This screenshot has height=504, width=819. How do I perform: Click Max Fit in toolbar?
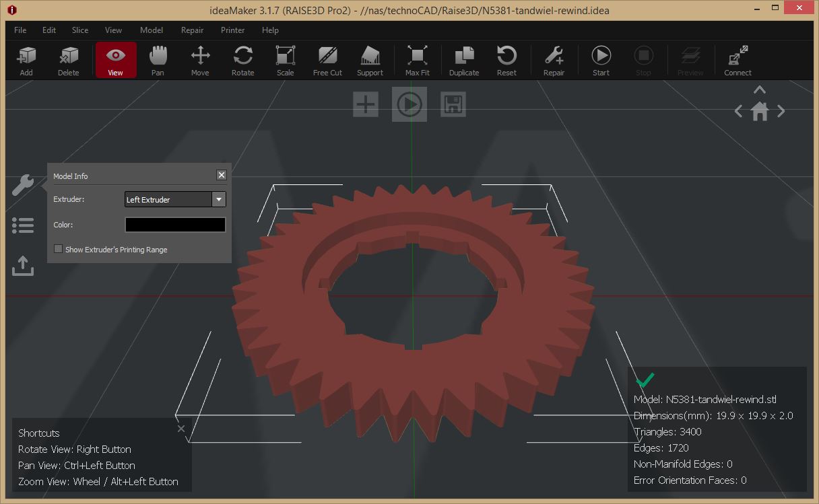tap(417, 61)
